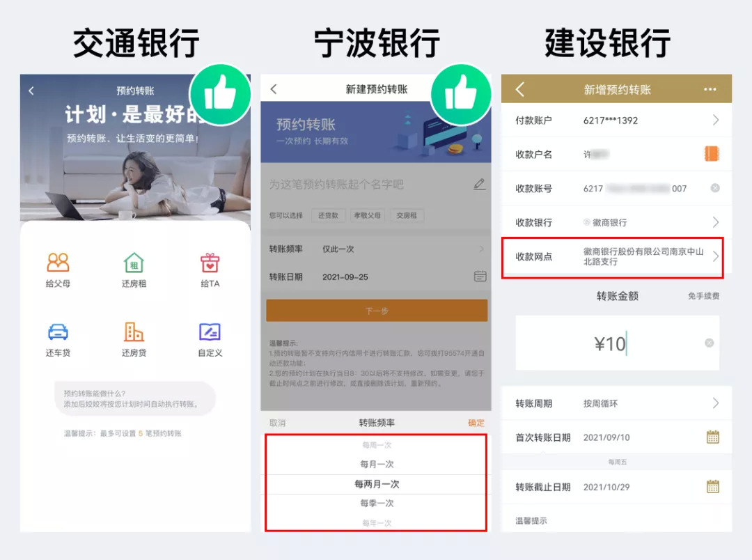Tap the 预约转账 banner in 宁波银行
The height and width of the screenshot is (560, 752).
(x=376, y=132)
